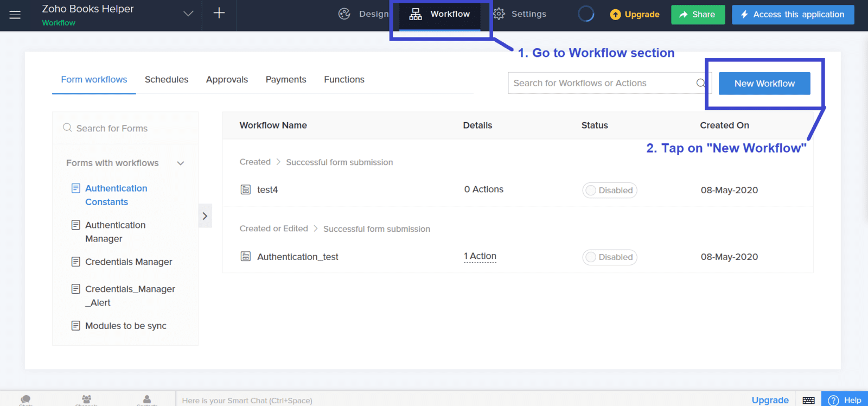Select the Authentication Manager form
Screen dimensions: 868x406
(115, 232)
